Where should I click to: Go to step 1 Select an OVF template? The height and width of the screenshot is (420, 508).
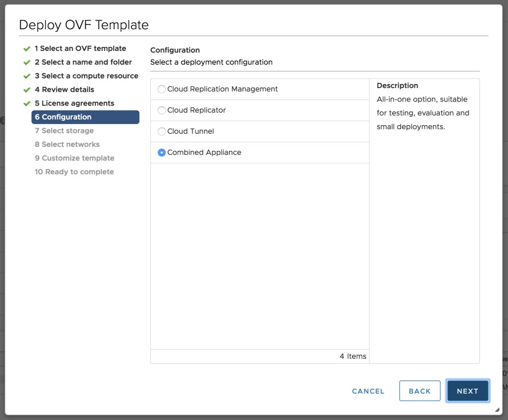point(80,49)
